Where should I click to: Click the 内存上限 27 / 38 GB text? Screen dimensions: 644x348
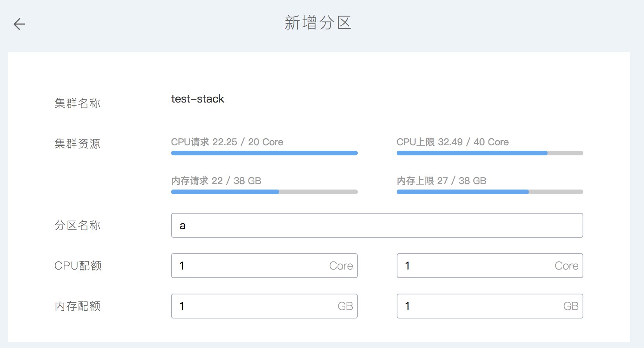coord(441,181)
